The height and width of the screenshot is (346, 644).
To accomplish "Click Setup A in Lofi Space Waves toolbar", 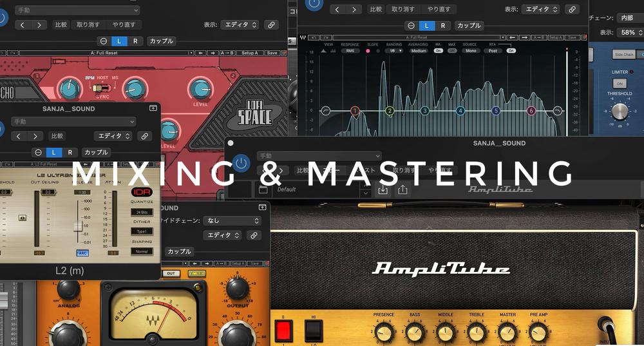I will (250, 53).
